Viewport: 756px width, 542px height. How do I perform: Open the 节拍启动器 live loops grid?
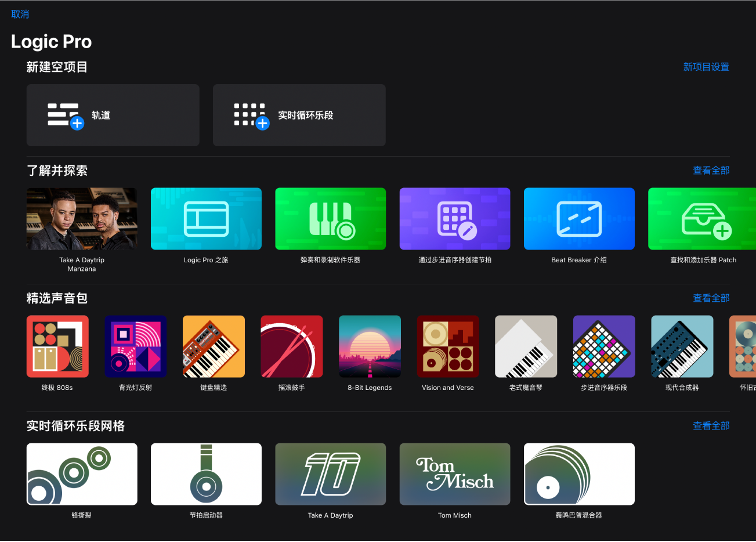206,474
